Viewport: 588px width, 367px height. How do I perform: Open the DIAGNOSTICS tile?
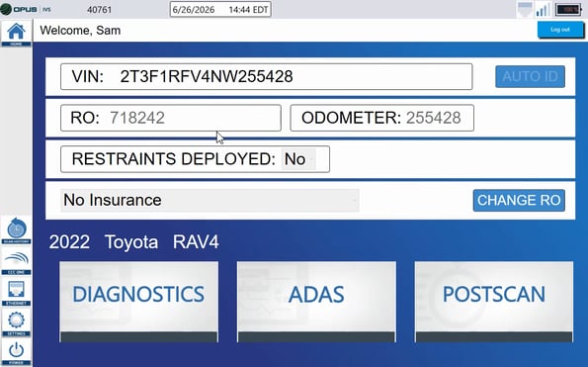[138, 302]
